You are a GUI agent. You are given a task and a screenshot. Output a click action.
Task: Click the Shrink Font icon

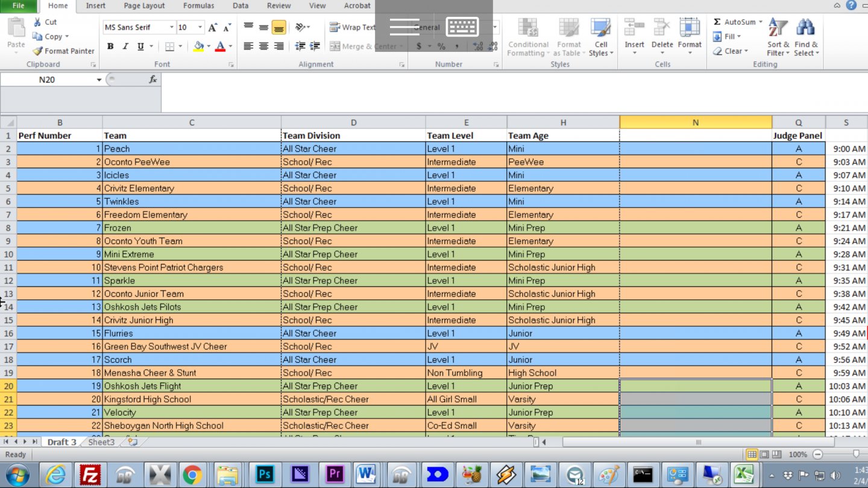point(227,27)
